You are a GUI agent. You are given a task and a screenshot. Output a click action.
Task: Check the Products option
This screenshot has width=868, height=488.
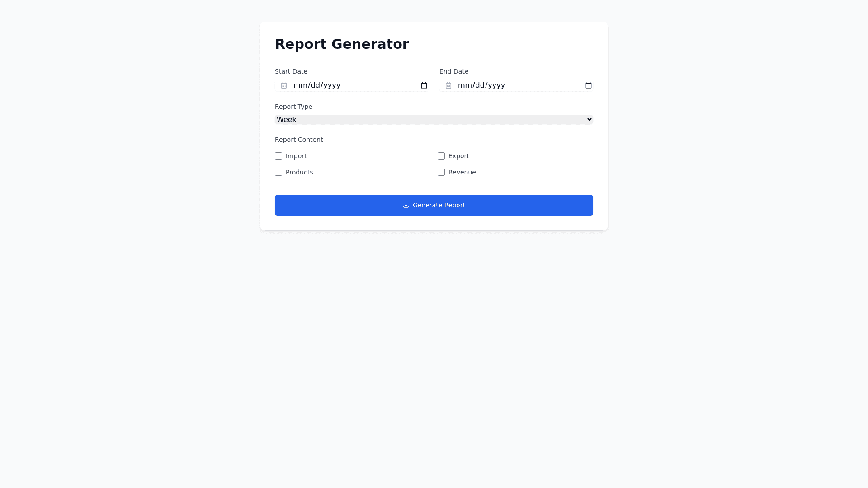pos(278,172)
